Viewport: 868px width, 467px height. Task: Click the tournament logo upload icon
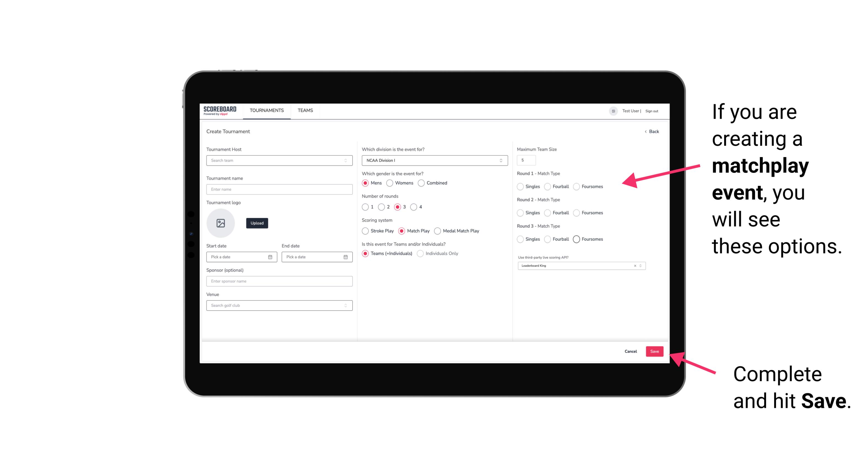click(221, 223)
